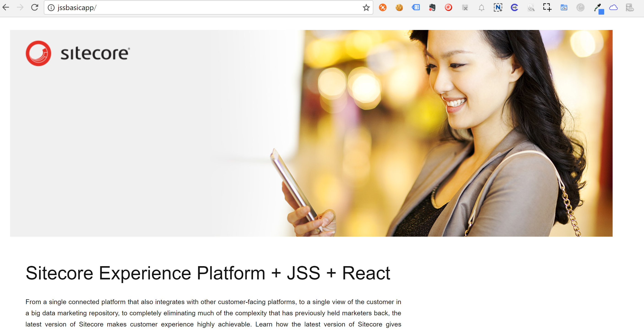Click the forward navigation arrow

point(20,8)
